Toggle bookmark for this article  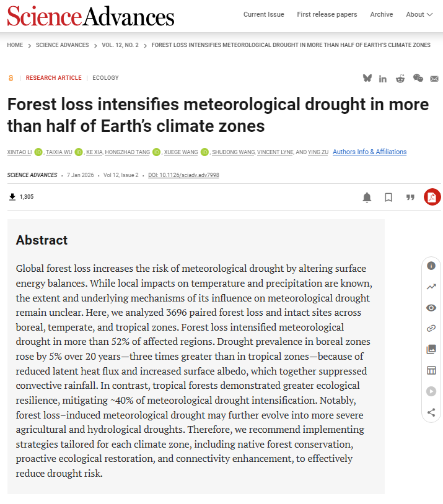click(x=388, y=198)
